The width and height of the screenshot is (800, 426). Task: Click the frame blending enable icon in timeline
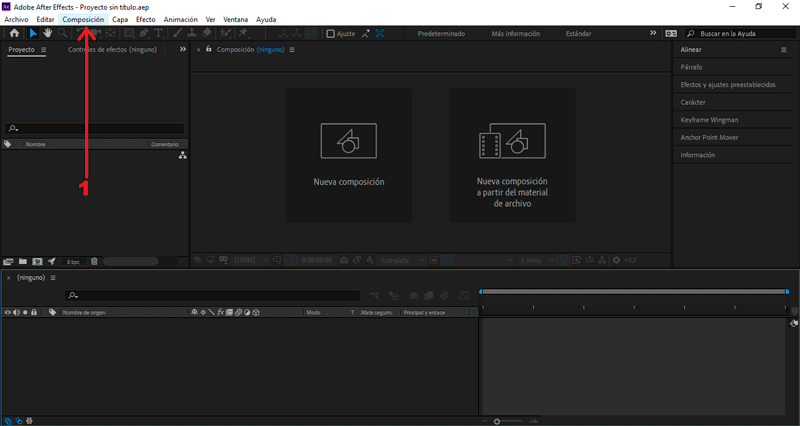coord(429,295)
